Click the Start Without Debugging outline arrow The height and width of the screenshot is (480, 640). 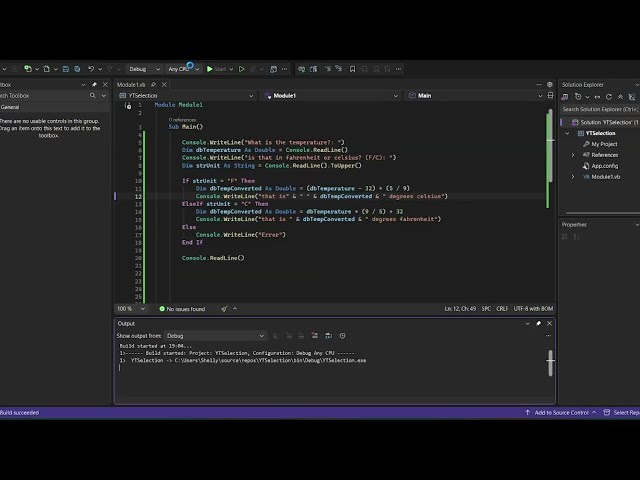[241, 69]
